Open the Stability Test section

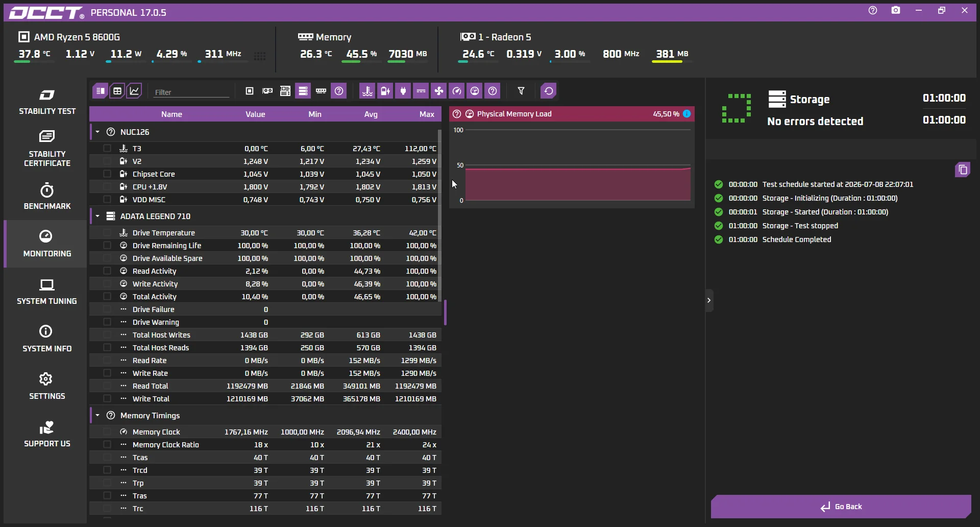[x=47, y=103]
